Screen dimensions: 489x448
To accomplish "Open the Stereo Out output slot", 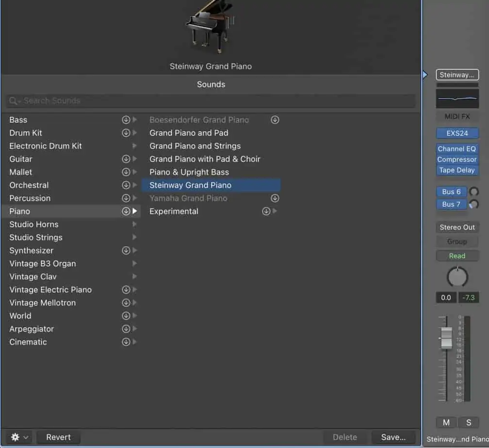I will [457, 227].
